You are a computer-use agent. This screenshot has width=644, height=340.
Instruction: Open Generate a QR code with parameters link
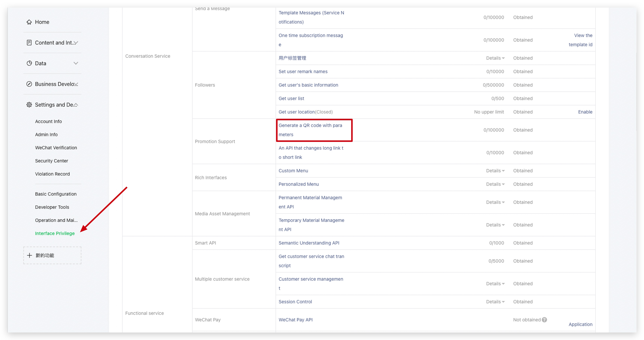[310, 130]
